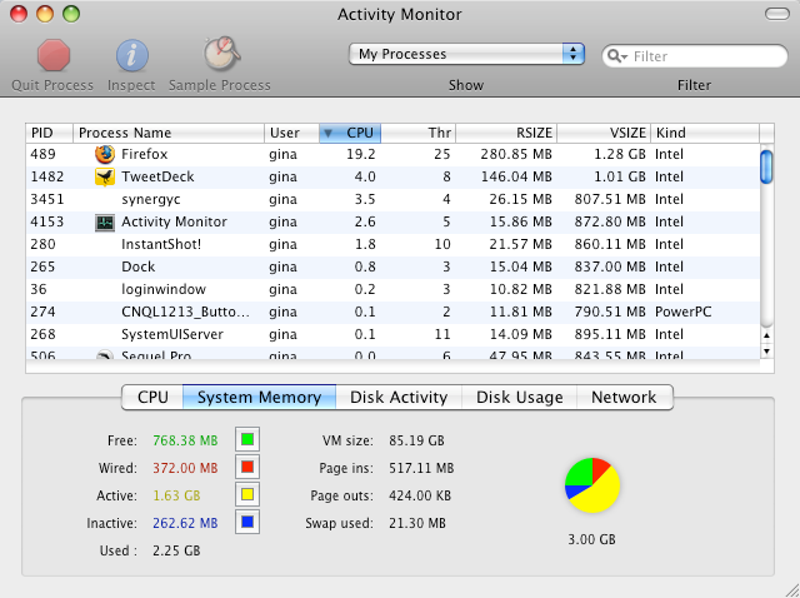
Task: Click the PowerPC kind cell
Action: [x=683, y=312]
